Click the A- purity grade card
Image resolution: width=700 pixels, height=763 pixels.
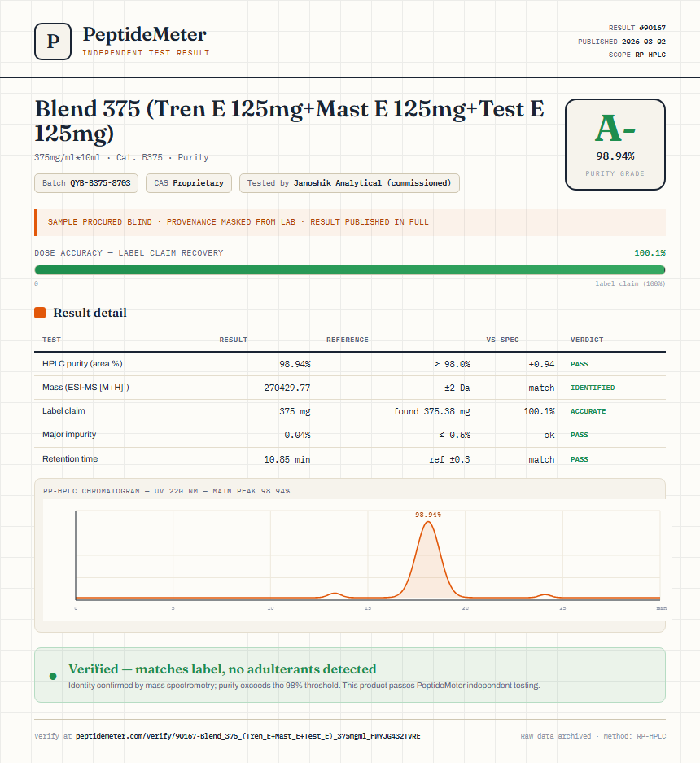coord(615,144)
